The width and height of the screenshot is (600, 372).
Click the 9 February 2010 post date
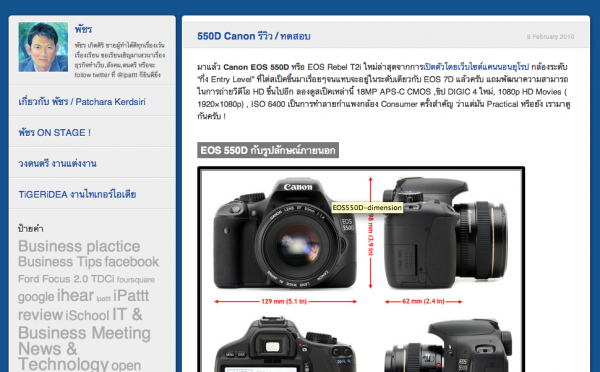click(x=550, y=37)
